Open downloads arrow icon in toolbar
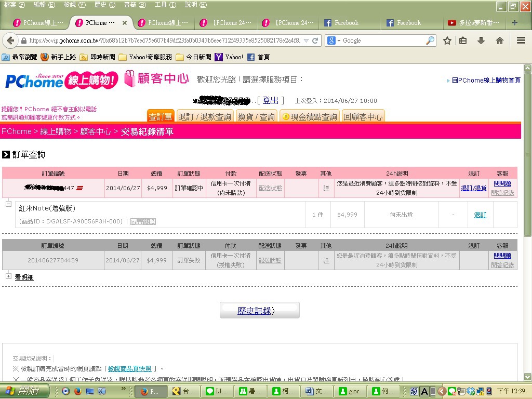532x399 pixels. point(481,41)
